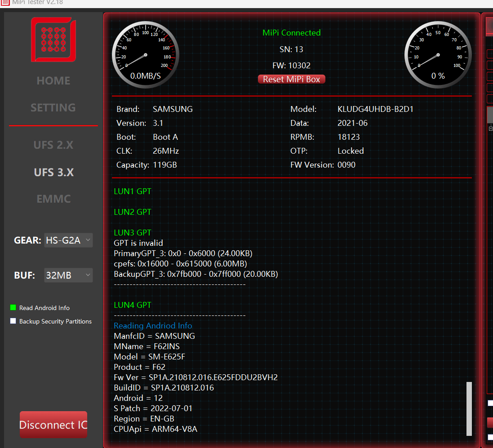Click the 'Reading Andriod Info' heading
The height and width of the screenshot is (448, 493).
(153, 326)
